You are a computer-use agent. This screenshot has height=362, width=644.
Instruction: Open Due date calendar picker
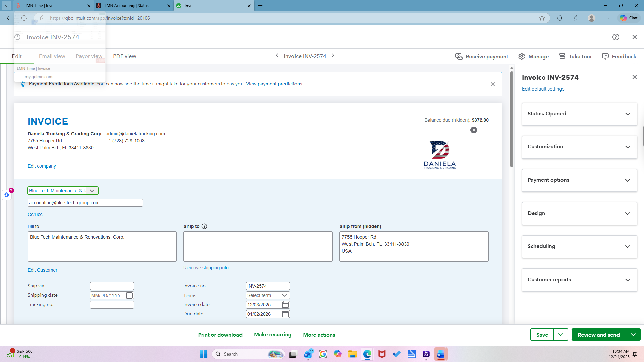pos(285,314)
